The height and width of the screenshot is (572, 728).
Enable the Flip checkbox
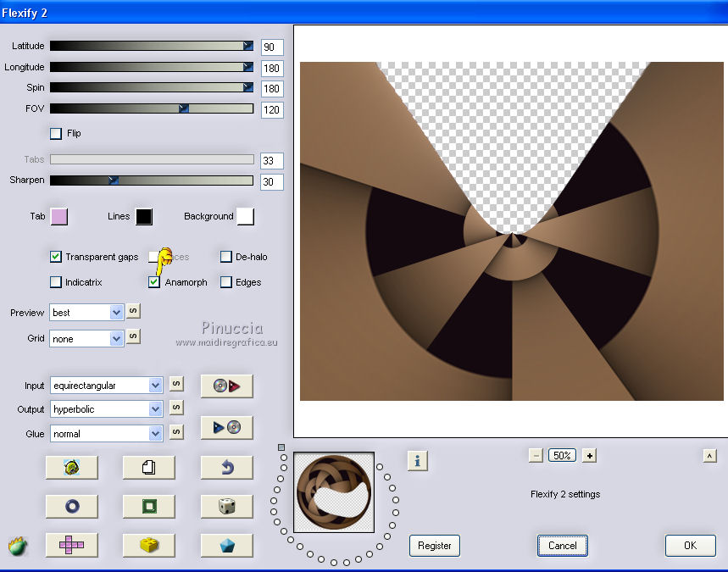pyautogui.click(x=56, y=134)
